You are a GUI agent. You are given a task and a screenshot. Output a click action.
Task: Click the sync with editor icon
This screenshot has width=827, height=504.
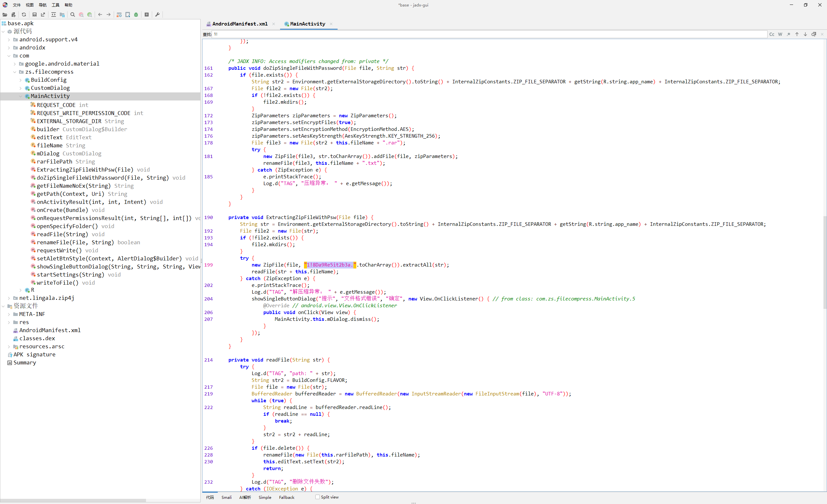pyautogui.click(x=54, y=15)
